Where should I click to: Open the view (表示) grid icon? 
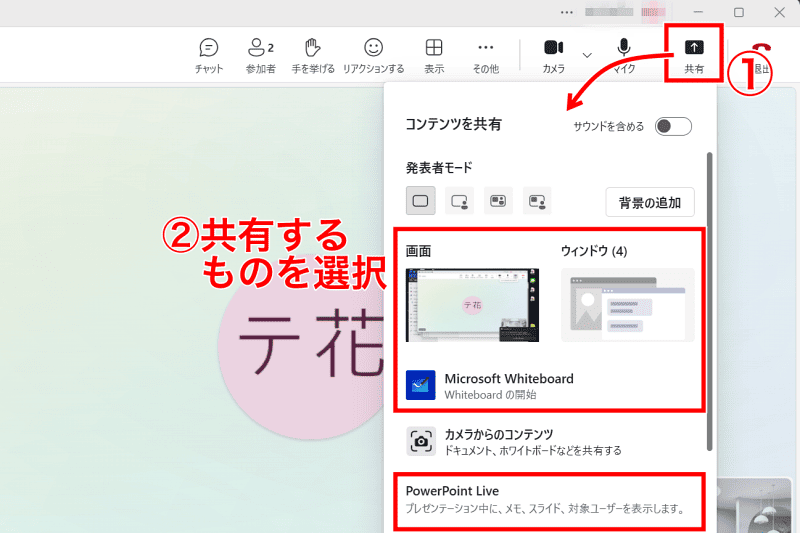(434, 55)
